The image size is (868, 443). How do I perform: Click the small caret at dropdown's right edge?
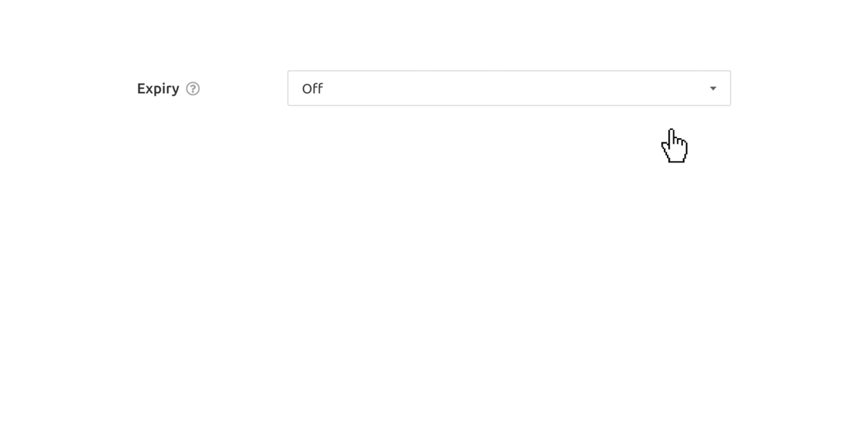point(712,89)
